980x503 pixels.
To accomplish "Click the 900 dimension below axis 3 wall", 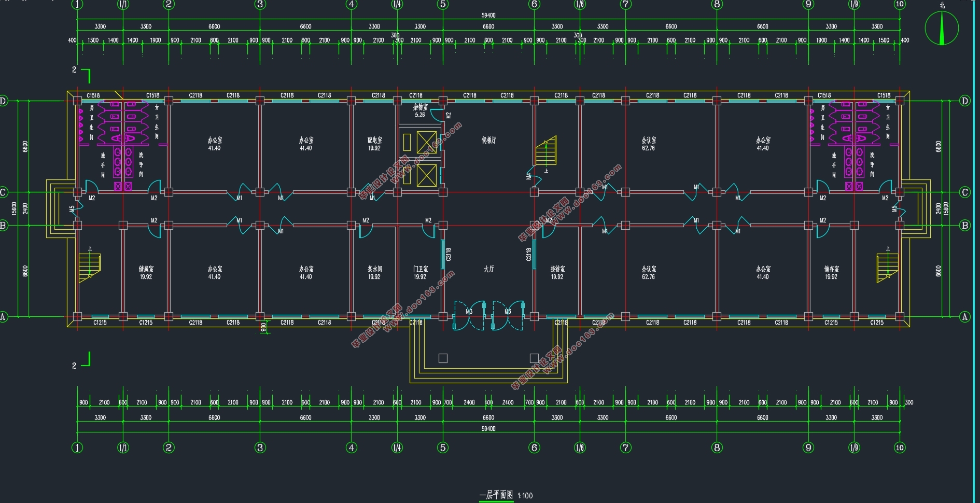I will pyautogui.click(x=263, y=327).
